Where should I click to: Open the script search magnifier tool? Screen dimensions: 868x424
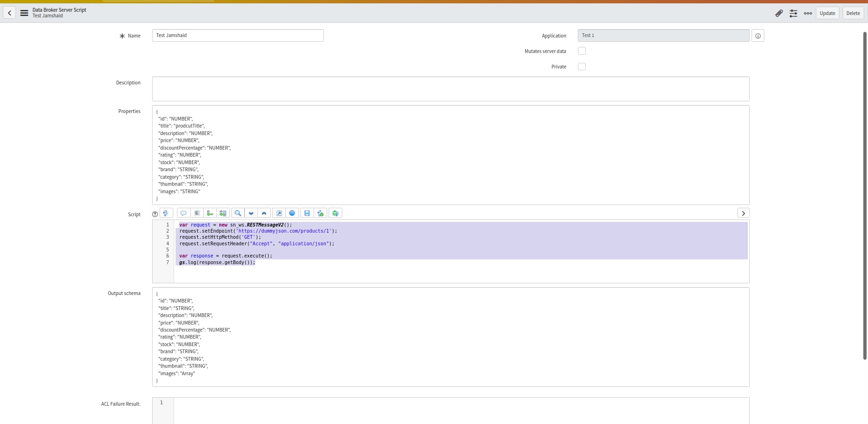click(x=238, y=213)
